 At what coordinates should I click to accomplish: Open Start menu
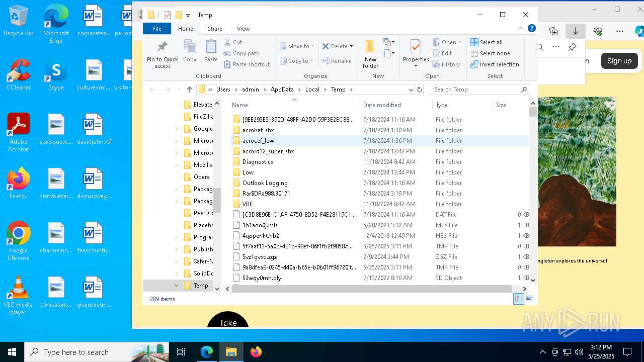12,352
